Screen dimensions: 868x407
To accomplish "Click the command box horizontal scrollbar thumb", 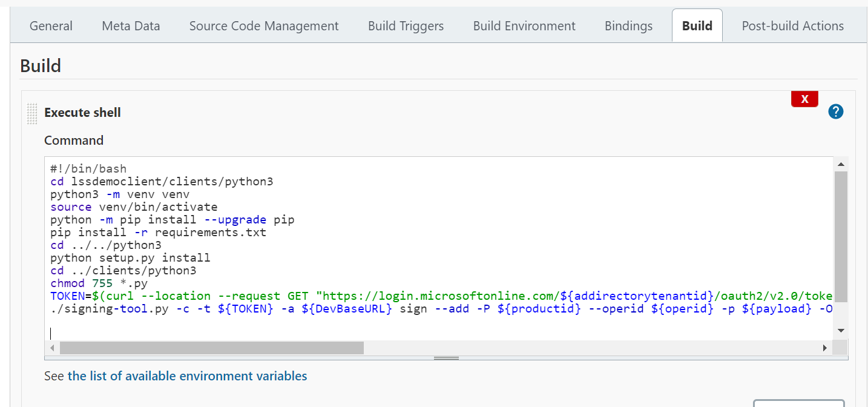I will point(212,348).
